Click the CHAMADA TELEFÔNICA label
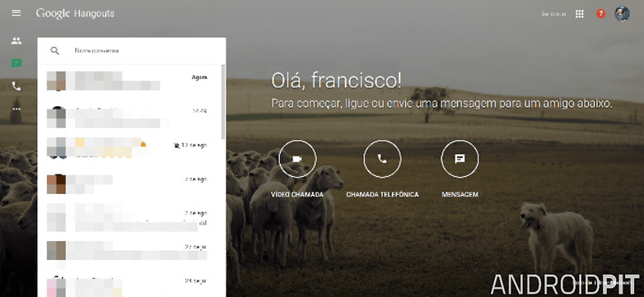Viewport: 644px width, 297px height. [x=382, y=194]
